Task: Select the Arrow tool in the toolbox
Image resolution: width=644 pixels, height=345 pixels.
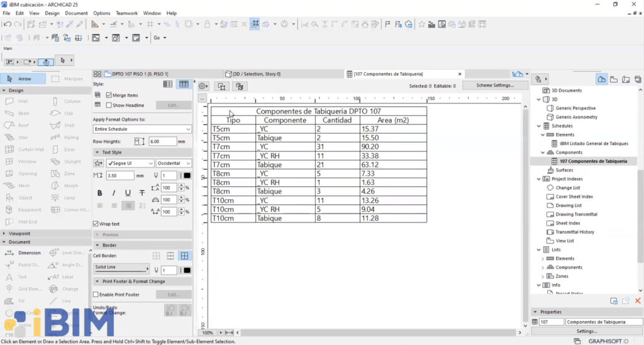Action: [x=24, y=79]
